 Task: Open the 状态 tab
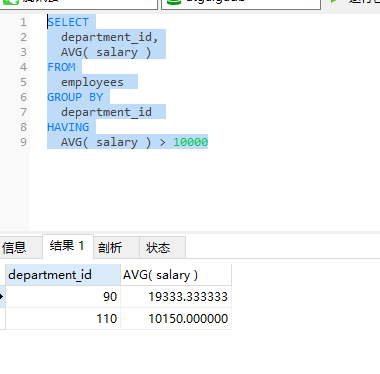tap(162, 247)
